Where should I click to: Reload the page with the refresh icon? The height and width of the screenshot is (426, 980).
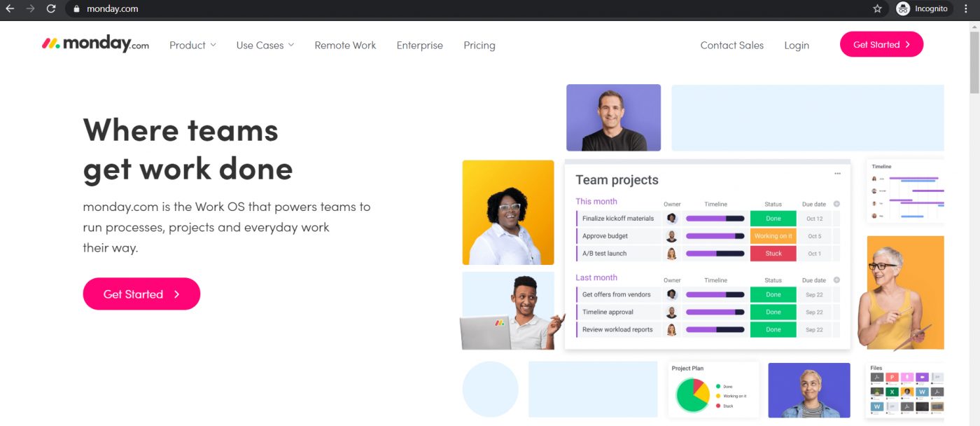tap(51, 8)
